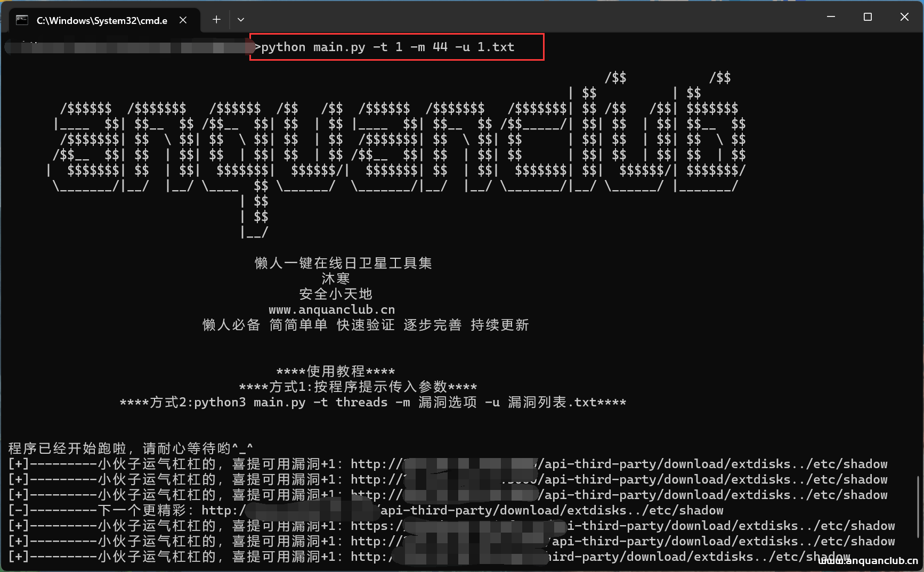Click the 使用教程 heading line

[335, 371]
